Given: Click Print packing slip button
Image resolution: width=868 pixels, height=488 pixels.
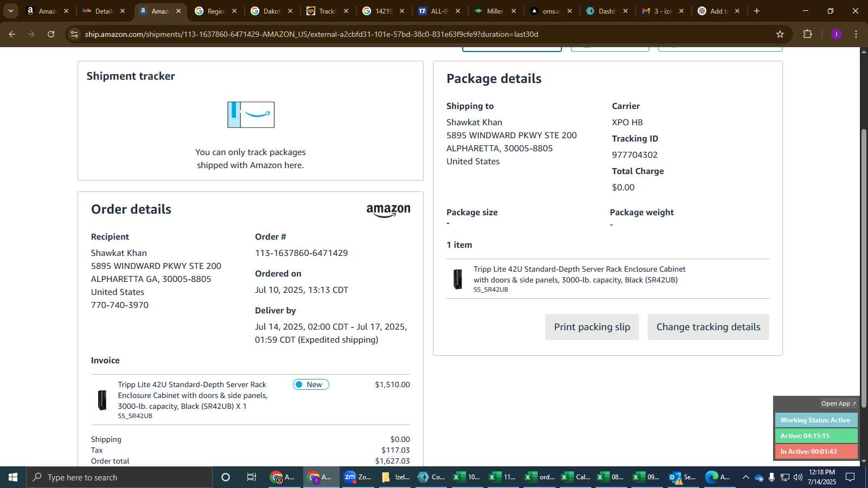Looking at the screenshot, I should (x=592, y=327).
